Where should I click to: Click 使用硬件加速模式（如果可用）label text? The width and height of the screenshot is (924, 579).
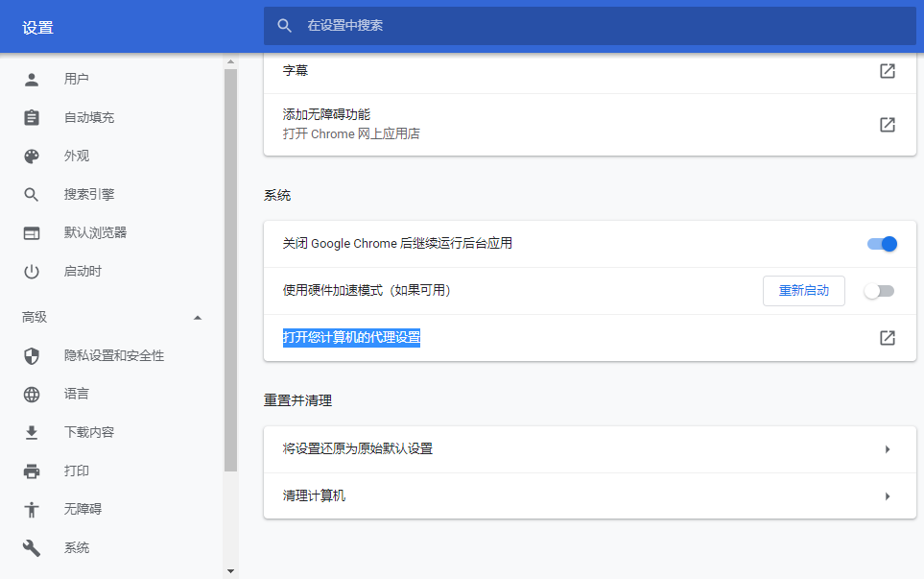(x=367, y=291)
